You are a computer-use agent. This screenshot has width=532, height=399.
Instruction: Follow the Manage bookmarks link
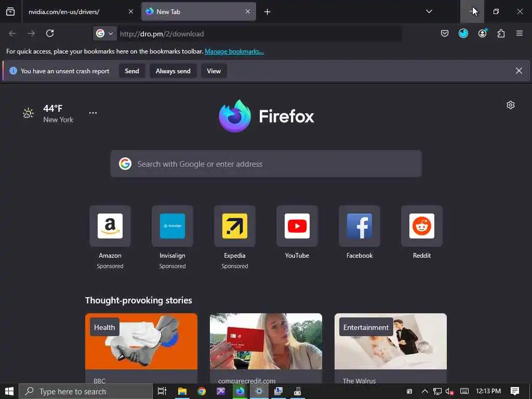coord(234,51)
